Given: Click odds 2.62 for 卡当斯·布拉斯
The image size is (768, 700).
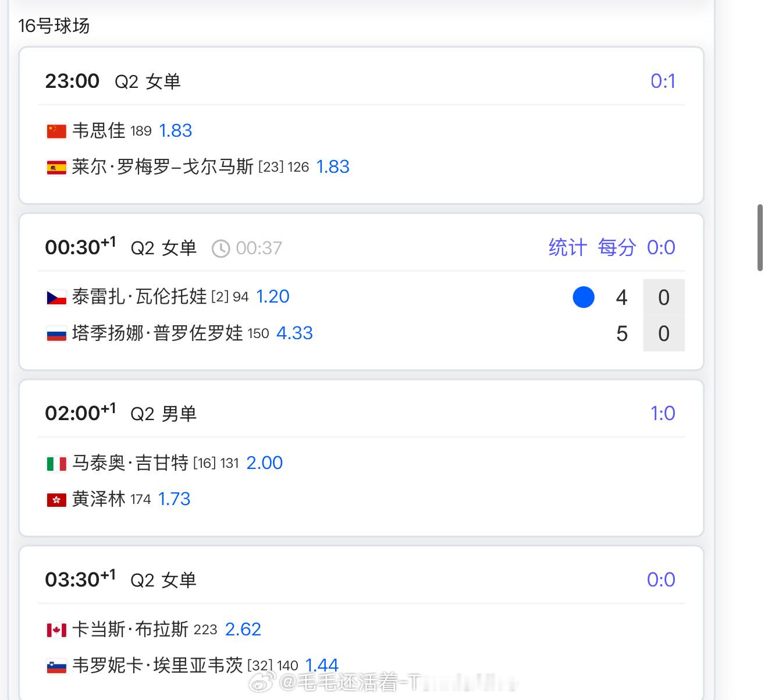Looking at the screenshot, I should pos(243,629).
